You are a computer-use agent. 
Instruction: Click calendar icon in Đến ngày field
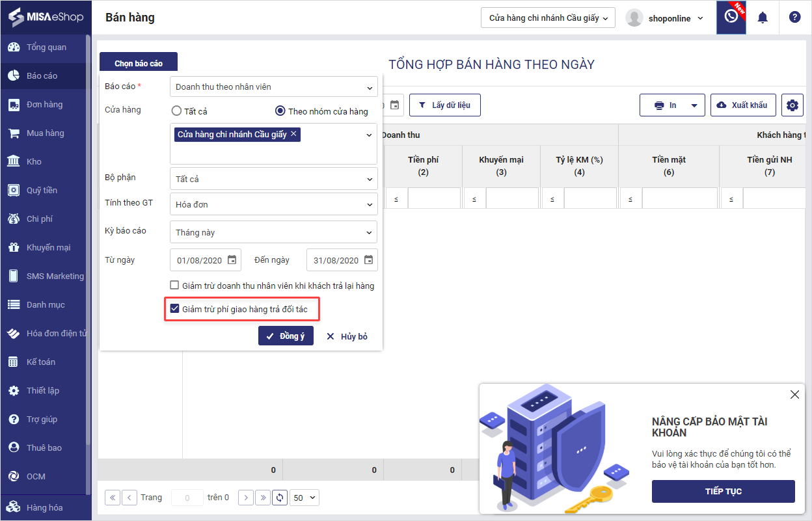369,260
